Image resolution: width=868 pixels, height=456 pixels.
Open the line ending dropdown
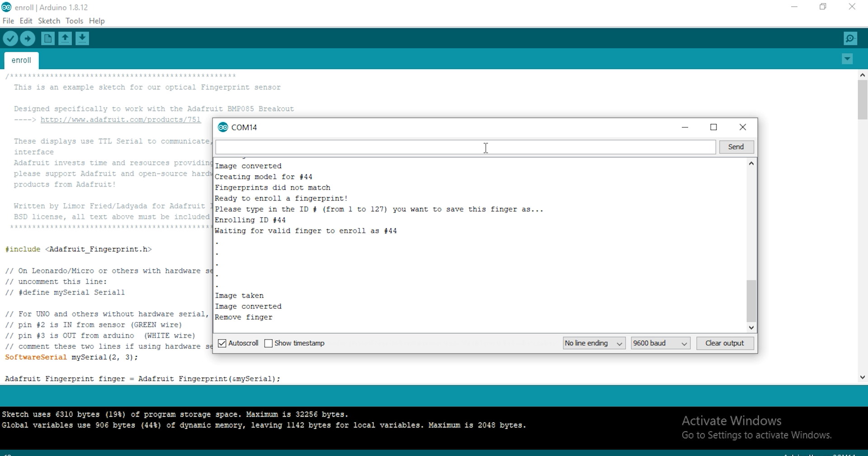pos(594,343)
